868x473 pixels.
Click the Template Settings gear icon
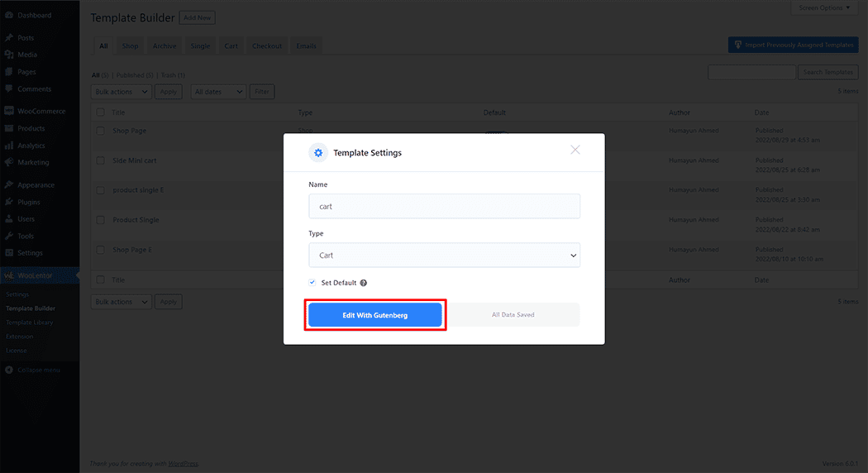tap(318, 153)
